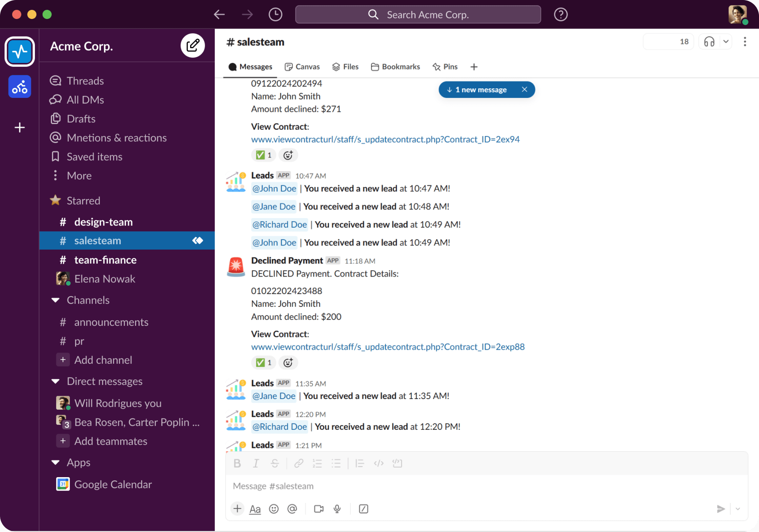Open the Contract_ID=2ex94 link
Image resolution: width=759 pixels, height=532 pixels.
(385, 140)
